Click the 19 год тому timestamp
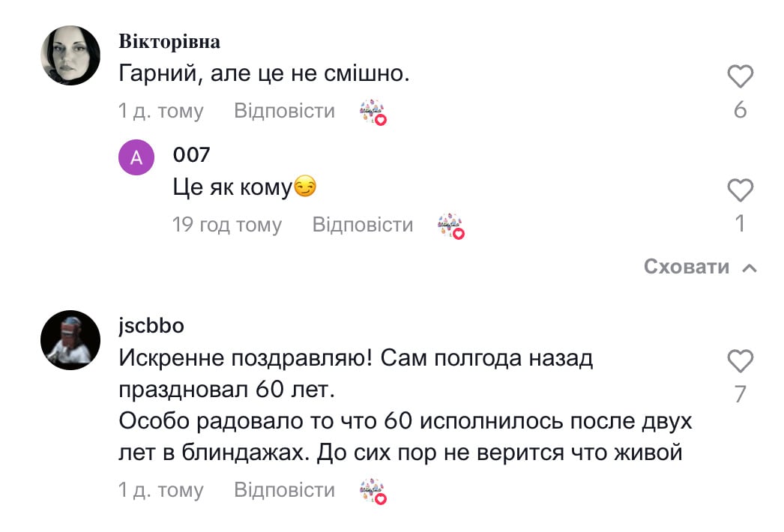Screen dimensions: 784x532 pyautogui.click(x=226, y=225)
